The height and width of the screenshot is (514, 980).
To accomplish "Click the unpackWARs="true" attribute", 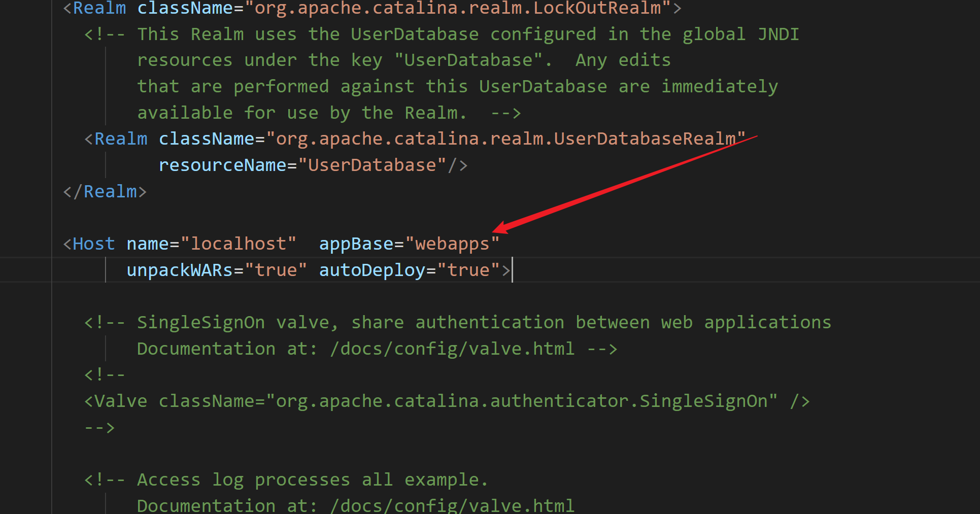I will tap(217, 270).
